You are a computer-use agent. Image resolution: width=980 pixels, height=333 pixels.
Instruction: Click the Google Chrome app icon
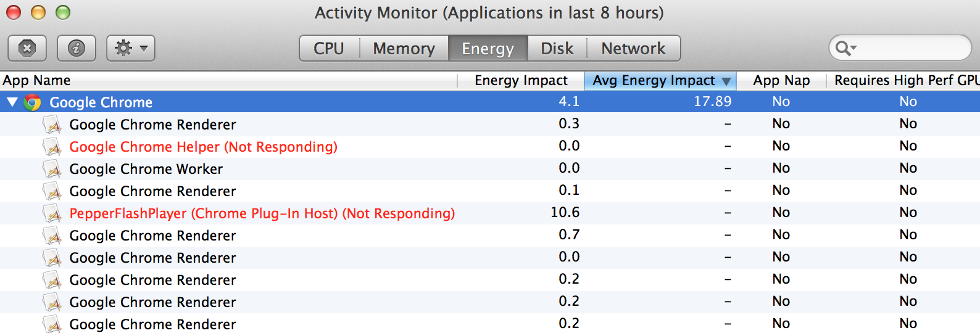[x=32, y=102]
